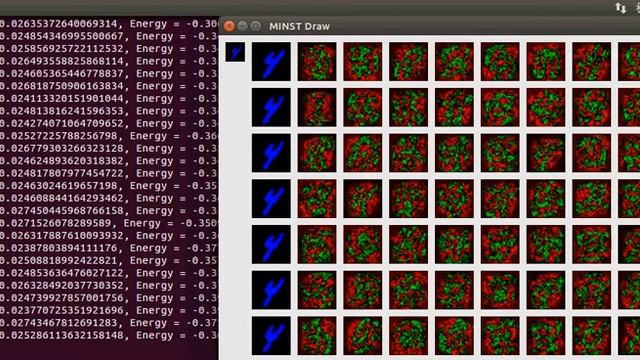
Task: Select the blue digit image in the third row
Action: click(x=271, y=153)
